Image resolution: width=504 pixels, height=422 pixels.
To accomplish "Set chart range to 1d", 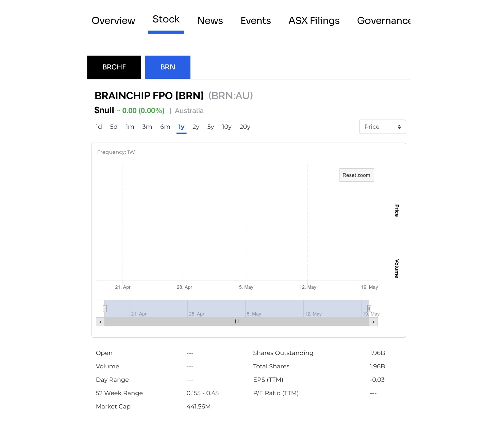I will pos(99,127).
